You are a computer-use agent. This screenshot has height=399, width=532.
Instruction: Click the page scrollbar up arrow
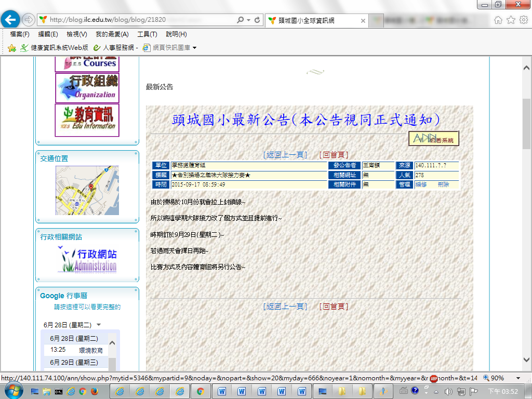527,68
